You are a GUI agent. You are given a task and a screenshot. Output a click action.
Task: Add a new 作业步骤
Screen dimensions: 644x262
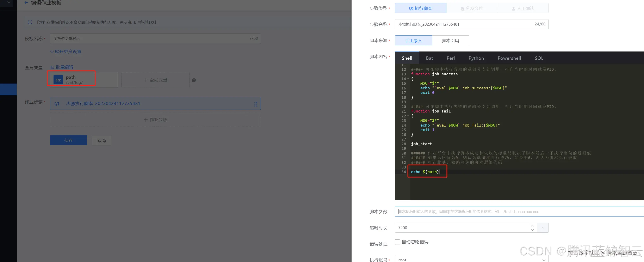(155, 120)
